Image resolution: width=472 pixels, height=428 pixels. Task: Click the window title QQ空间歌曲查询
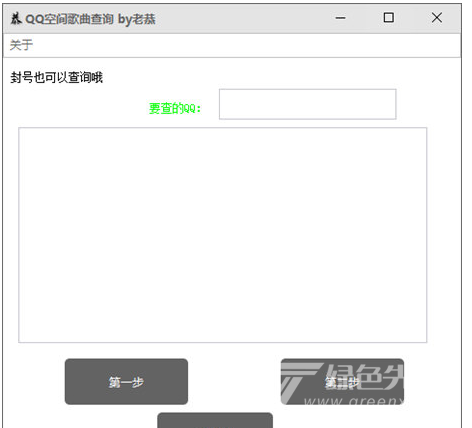(x=69, y=19)
